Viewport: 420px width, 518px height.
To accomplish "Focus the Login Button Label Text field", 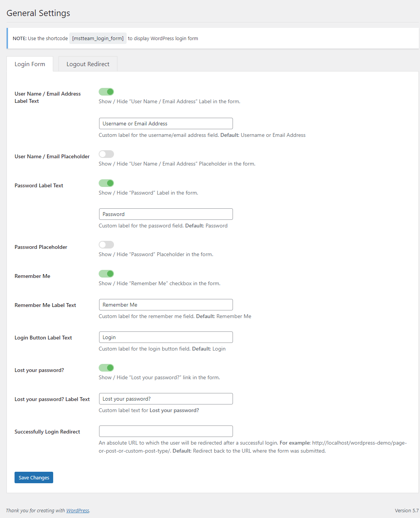I will tap(166, 337).
